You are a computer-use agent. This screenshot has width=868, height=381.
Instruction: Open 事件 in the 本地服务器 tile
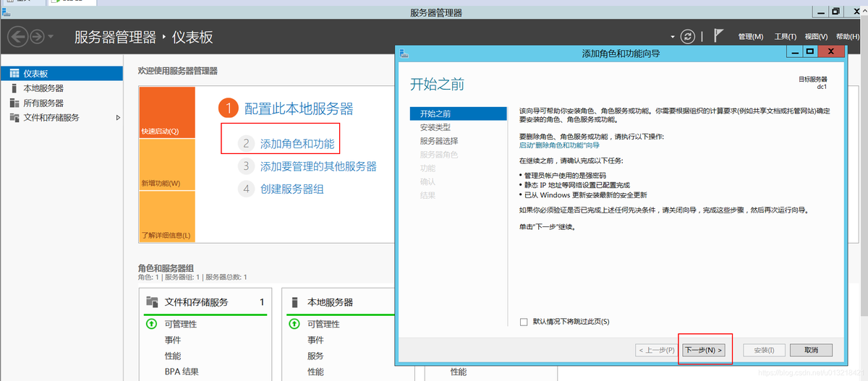click(x=315, y=340)
